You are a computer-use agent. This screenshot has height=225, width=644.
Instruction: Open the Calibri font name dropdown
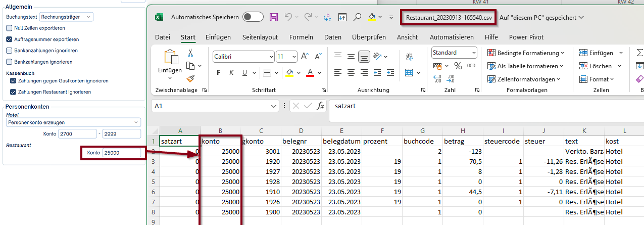pyautogui.click(x=270, y=57)
